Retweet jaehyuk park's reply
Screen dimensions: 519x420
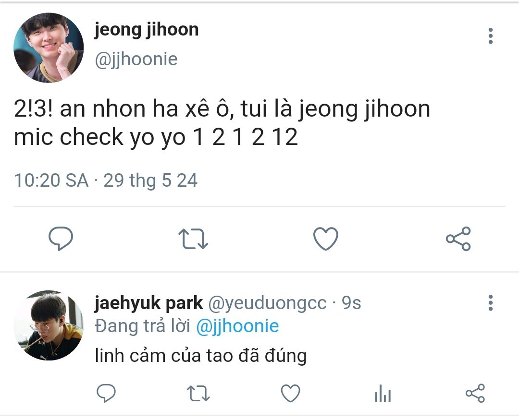tap(198, 393)
